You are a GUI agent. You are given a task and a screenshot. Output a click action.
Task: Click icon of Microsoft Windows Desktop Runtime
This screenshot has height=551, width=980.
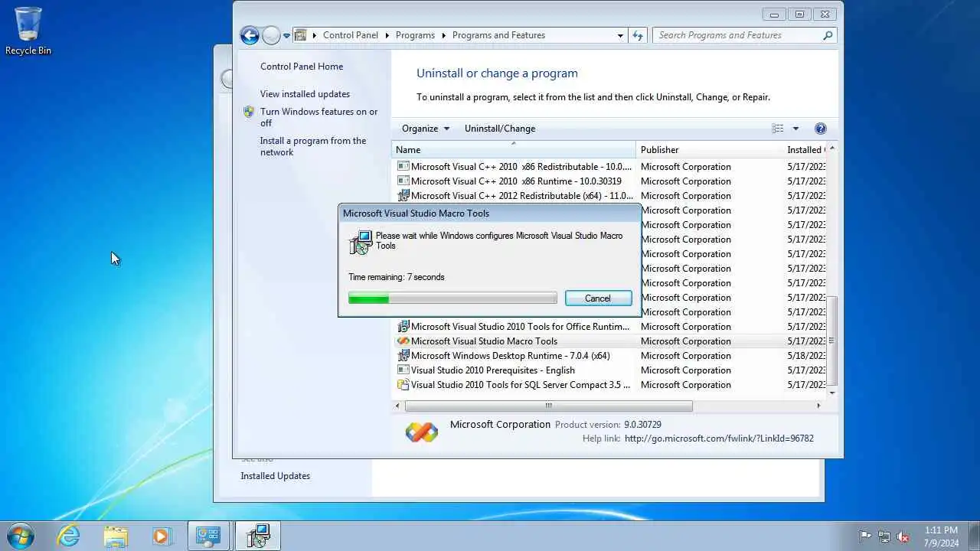pyautogui.click(x=403, y=356)
